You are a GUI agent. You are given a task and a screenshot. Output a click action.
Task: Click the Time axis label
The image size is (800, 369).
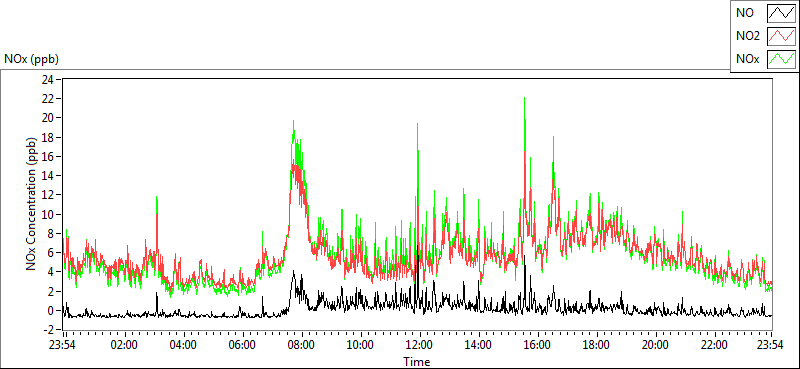tap(417, 362)
